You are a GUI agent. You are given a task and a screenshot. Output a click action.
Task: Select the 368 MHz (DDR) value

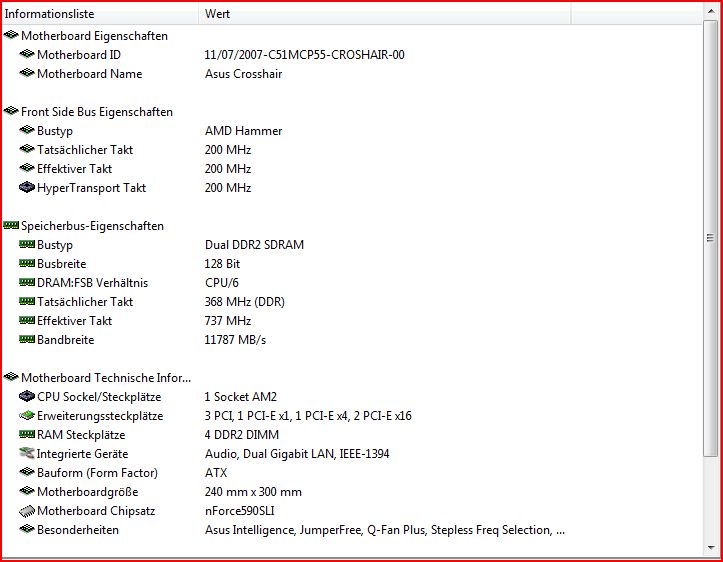(x=244, y=302)
